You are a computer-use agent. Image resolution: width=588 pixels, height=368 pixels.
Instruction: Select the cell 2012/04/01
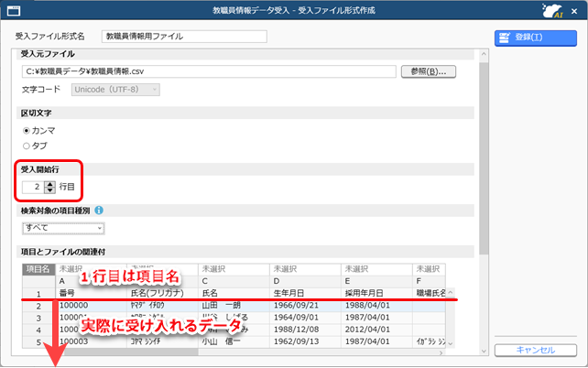(376, 330)
